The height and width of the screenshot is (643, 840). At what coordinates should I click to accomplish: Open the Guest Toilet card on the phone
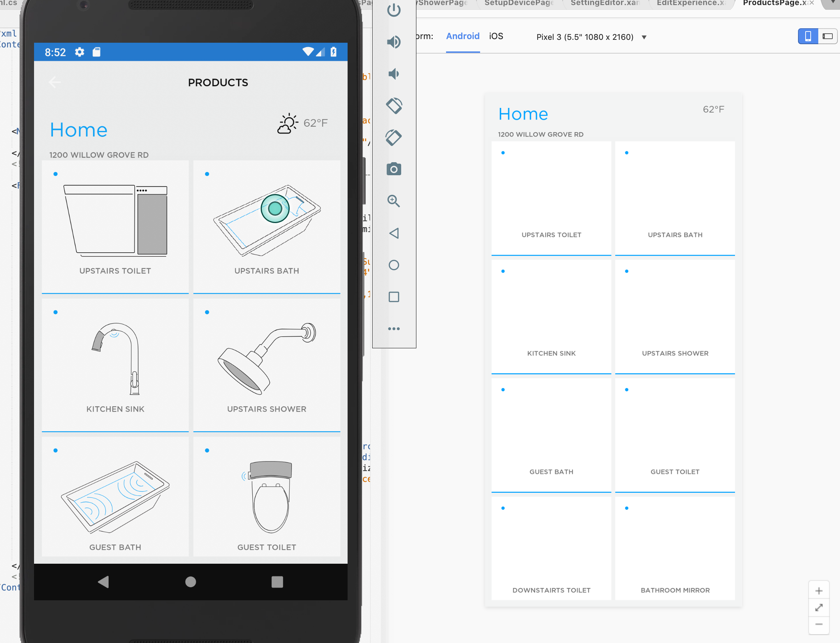[x=267, y=496]
